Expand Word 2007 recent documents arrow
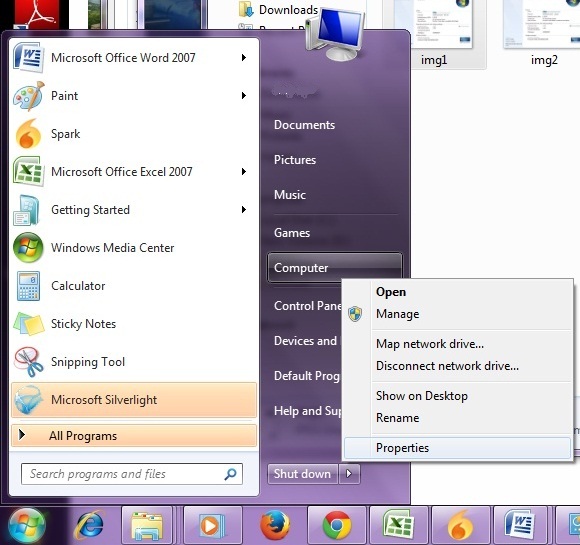The width and height of the screenshot is (580, 545). click(x=243, y=57)
